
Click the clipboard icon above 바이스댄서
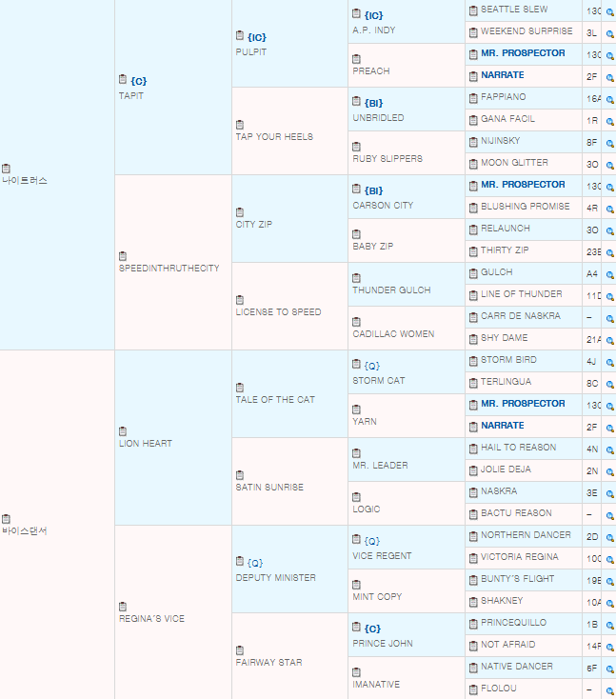coord(6,519)
